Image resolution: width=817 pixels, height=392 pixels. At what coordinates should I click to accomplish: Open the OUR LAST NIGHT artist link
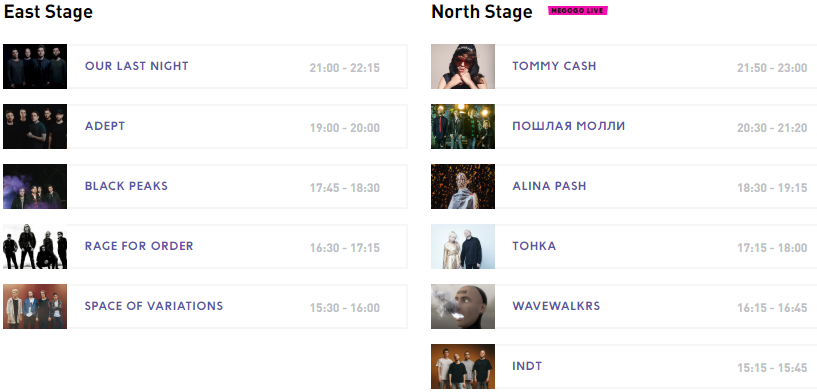137,66
